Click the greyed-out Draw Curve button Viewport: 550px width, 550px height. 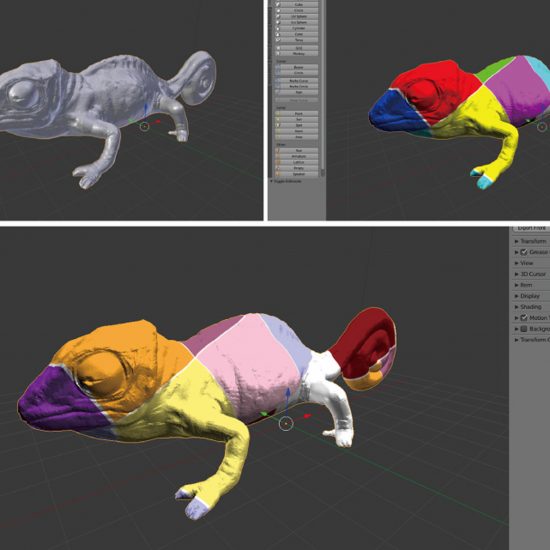point(297,100)
